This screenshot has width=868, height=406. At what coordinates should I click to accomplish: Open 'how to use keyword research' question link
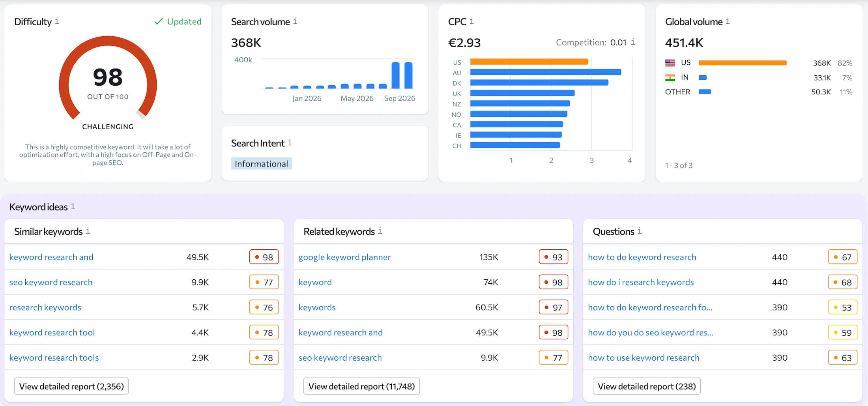pyautogui.click(x=644, y=358)
